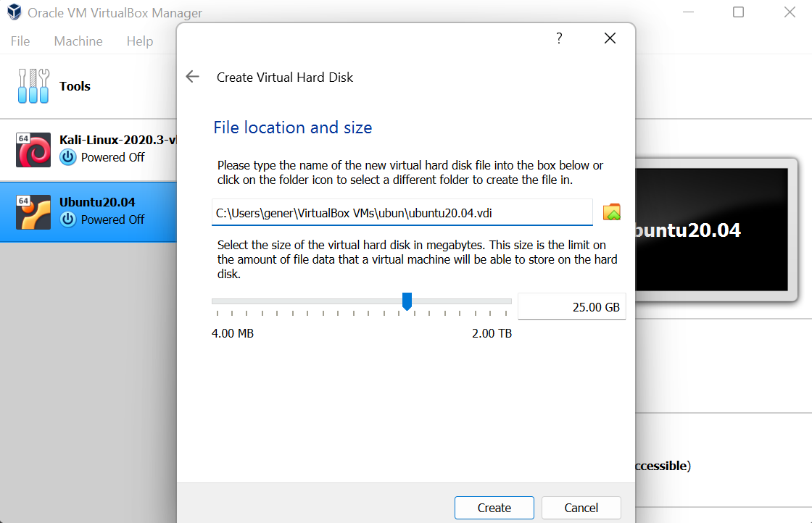Image resolution: width=812 pixels, height=523 pixels.
Task: Click Kali-Linux power state icon
Action: [x=68, y=157]
